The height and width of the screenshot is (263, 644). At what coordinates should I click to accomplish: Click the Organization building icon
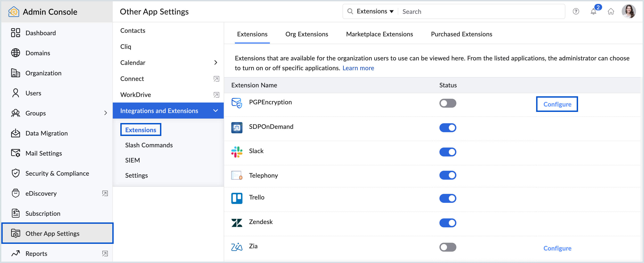tap(16, 73)
